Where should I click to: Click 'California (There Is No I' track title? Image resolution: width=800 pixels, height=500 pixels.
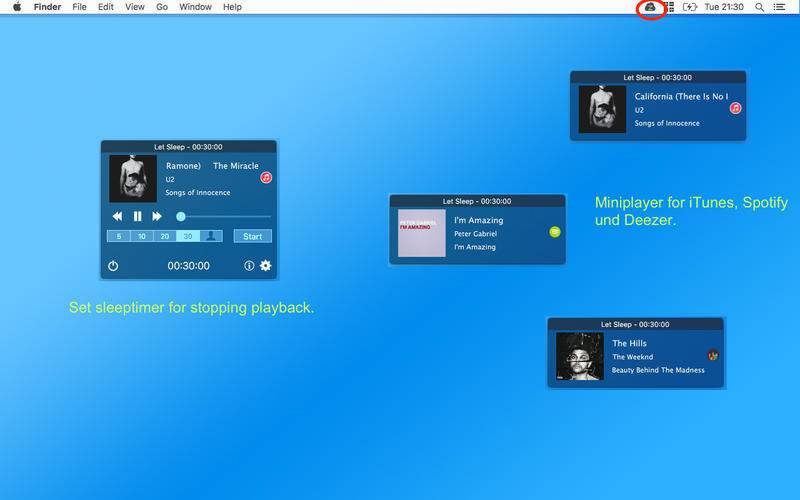coord(681,96)
